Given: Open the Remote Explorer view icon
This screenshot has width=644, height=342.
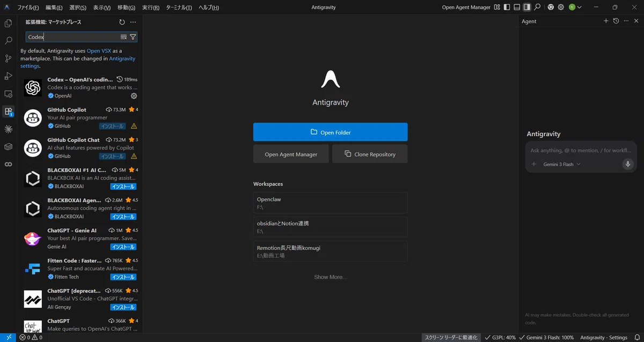Looking at the screenshot, I should click(x=8, y=94).
